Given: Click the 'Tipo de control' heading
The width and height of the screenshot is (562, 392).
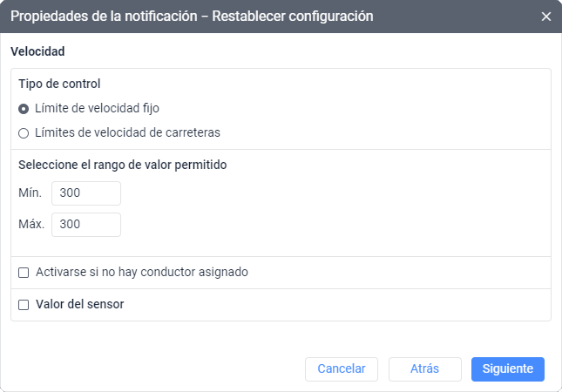Looking at the screenshot, I should pos(59,84).
